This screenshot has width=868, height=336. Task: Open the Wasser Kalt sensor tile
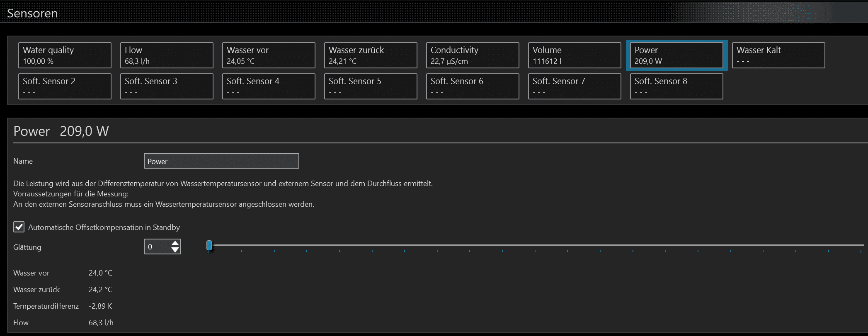778,55
